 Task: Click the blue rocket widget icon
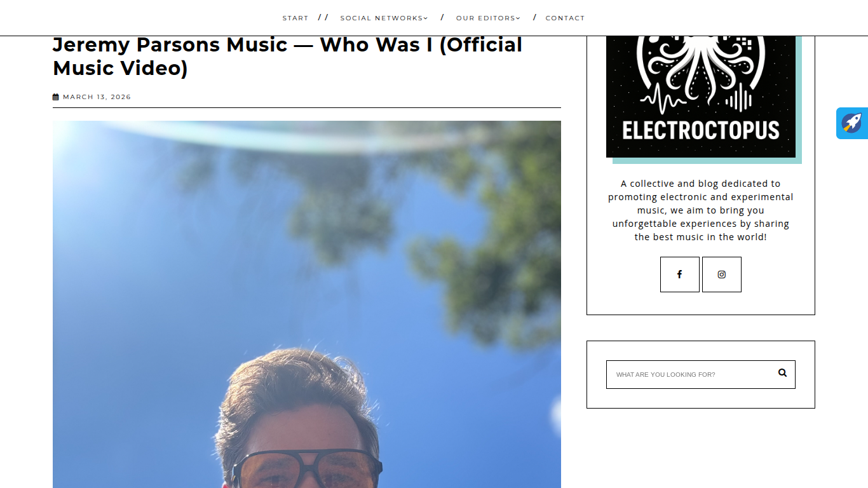pyautogui.click(x=852, y=123)
